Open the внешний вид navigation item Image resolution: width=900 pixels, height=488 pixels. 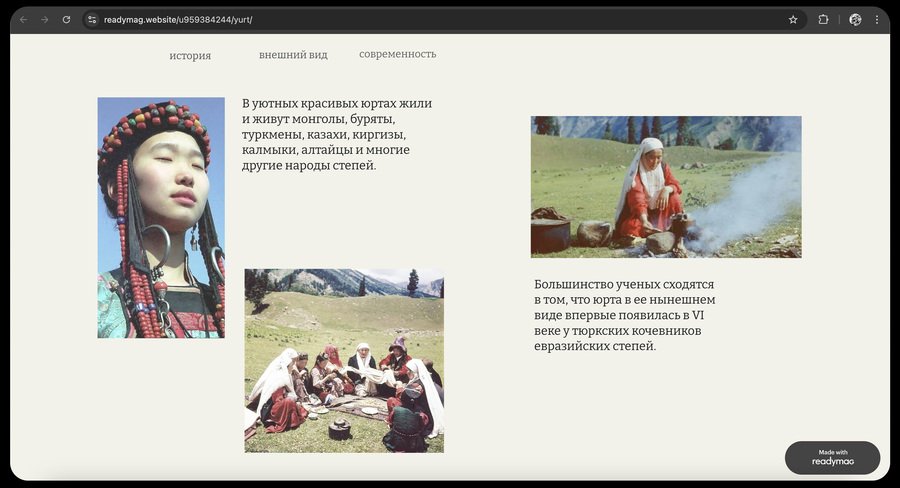(293, 55)
